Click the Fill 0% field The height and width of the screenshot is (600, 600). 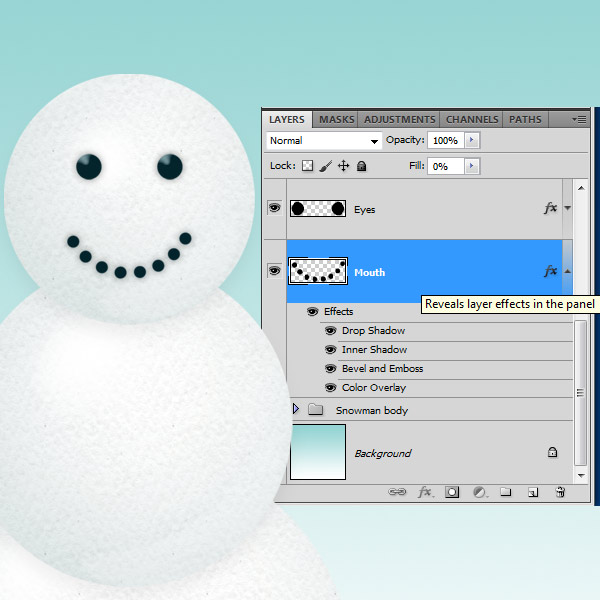pyautogui.click(x=445, y=166)
